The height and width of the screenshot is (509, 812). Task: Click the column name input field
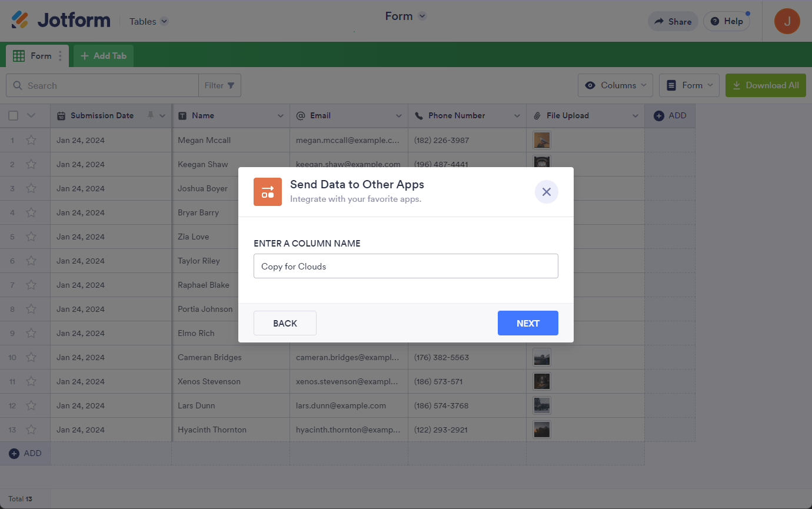tap(405, 266)
